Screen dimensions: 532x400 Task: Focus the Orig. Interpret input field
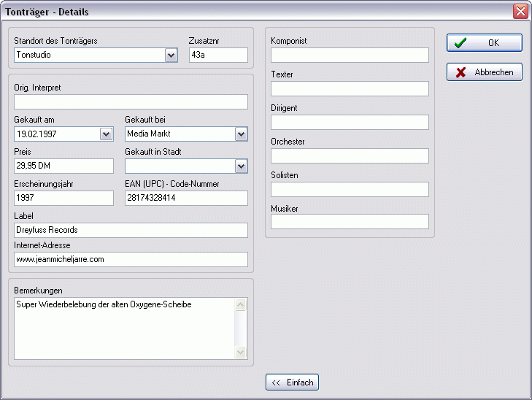click(131, 101)
